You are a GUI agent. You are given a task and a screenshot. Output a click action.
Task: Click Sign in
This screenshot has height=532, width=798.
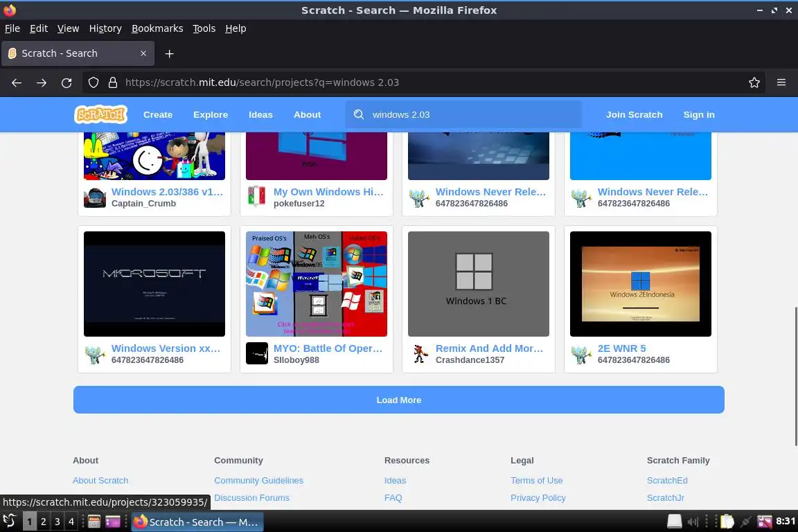699,114
